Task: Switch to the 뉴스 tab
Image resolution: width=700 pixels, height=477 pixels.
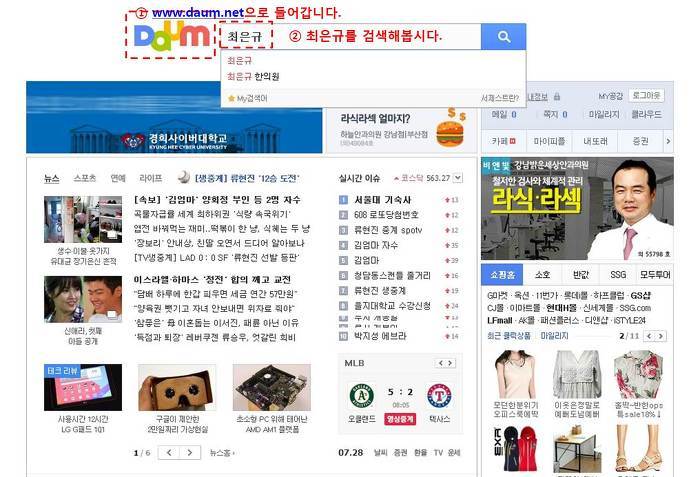Action: pyautogui.click(x=52, y=178)
